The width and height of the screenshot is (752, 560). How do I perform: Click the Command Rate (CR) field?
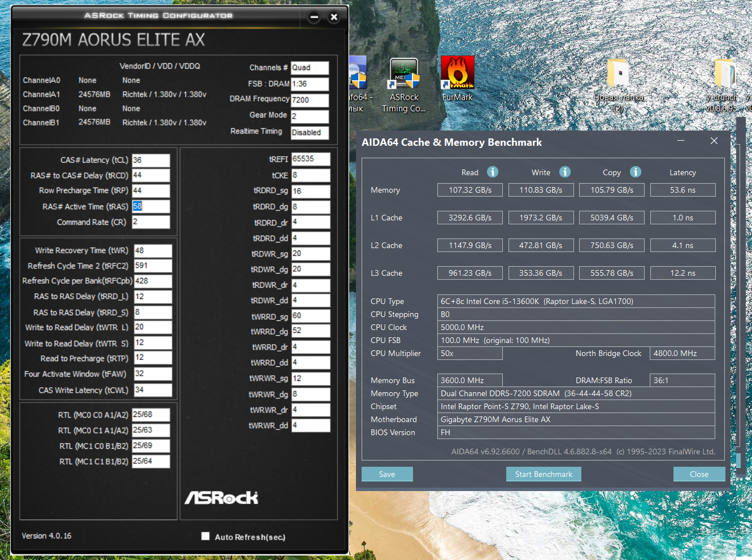pos(151,222)
